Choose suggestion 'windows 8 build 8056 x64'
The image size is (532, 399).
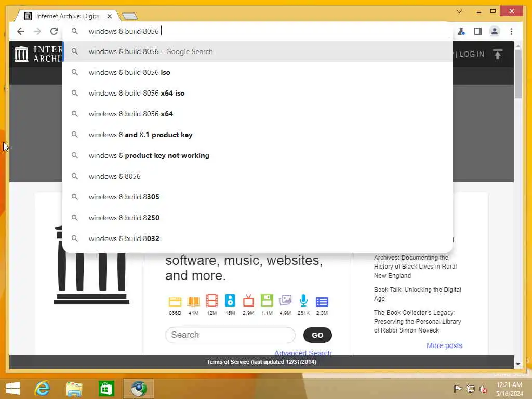coord(258,114)
